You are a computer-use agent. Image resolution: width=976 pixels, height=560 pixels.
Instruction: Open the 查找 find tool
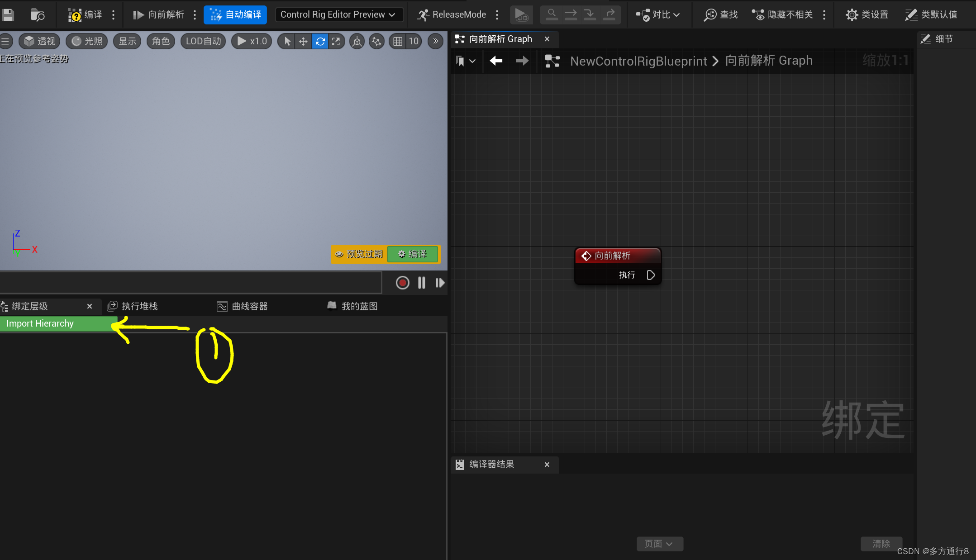tap(720, 14)
